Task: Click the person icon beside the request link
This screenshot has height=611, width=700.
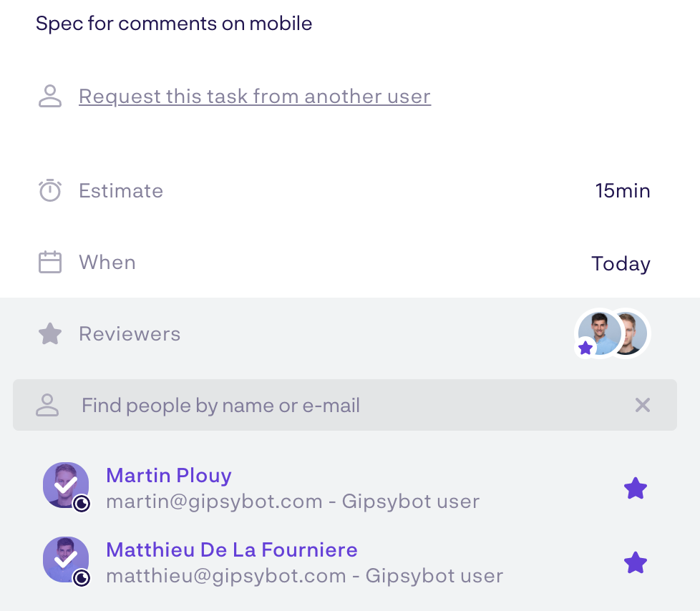Action: click(x=49, y=96)
